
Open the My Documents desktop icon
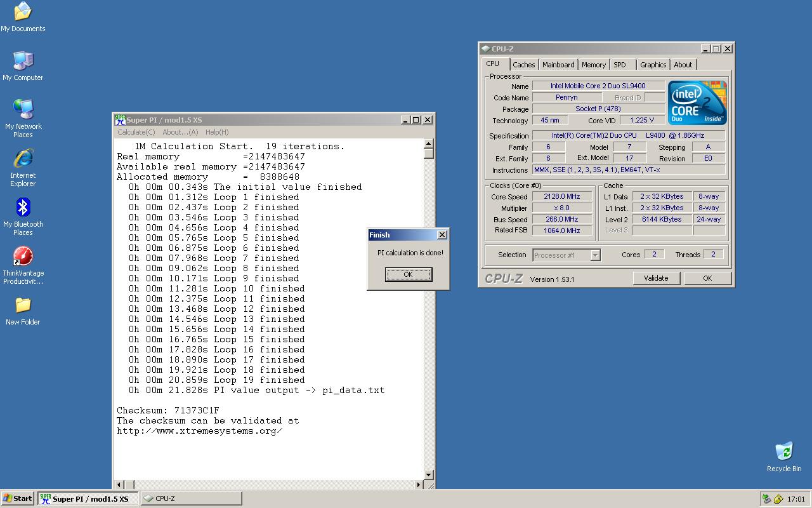click(x=23, y=17)
